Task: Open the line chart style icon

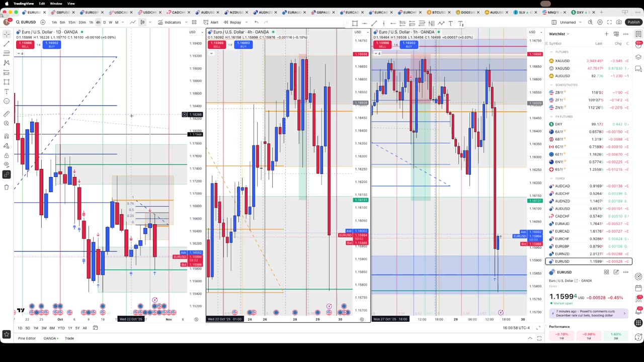Action: [x=133, y=22]
